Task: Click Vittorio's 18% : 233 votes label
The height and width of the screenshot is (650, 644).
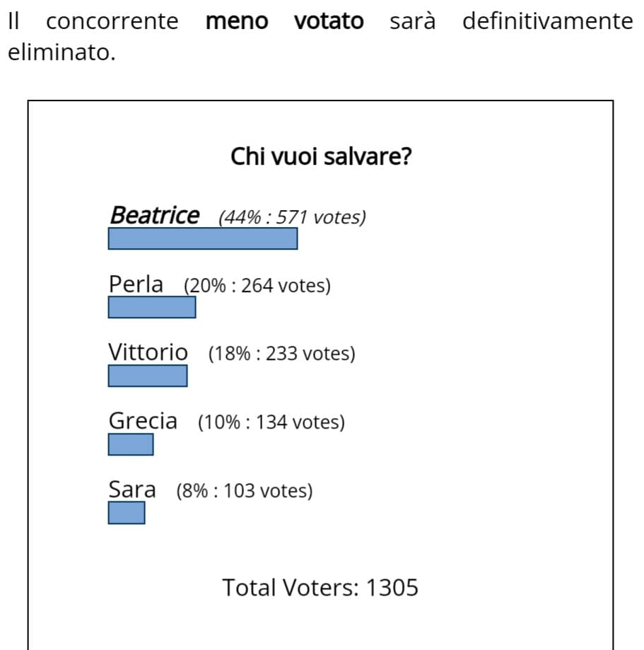Action: click(282, 354)
